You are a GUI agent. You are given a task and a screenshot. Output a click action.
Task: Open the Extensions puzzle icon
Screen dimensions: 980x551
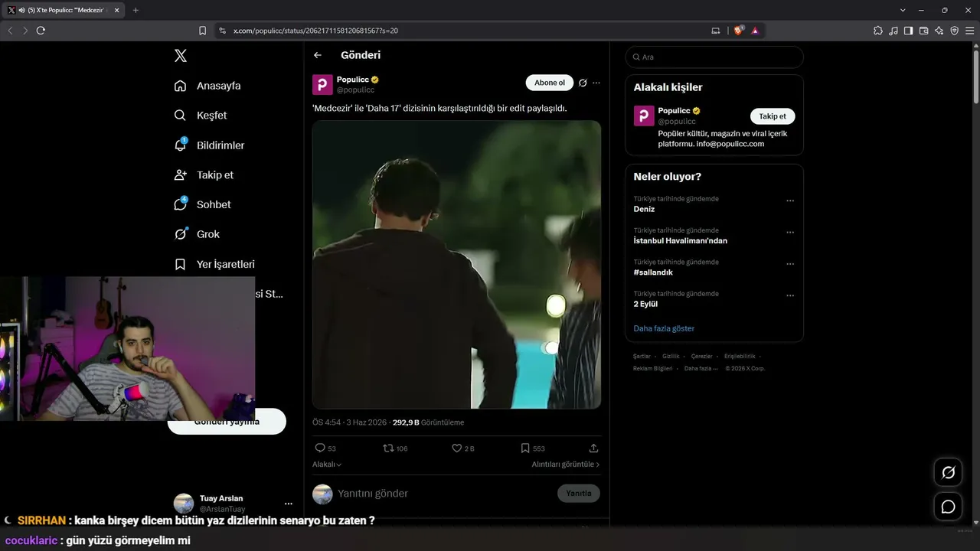coord(878,31)
